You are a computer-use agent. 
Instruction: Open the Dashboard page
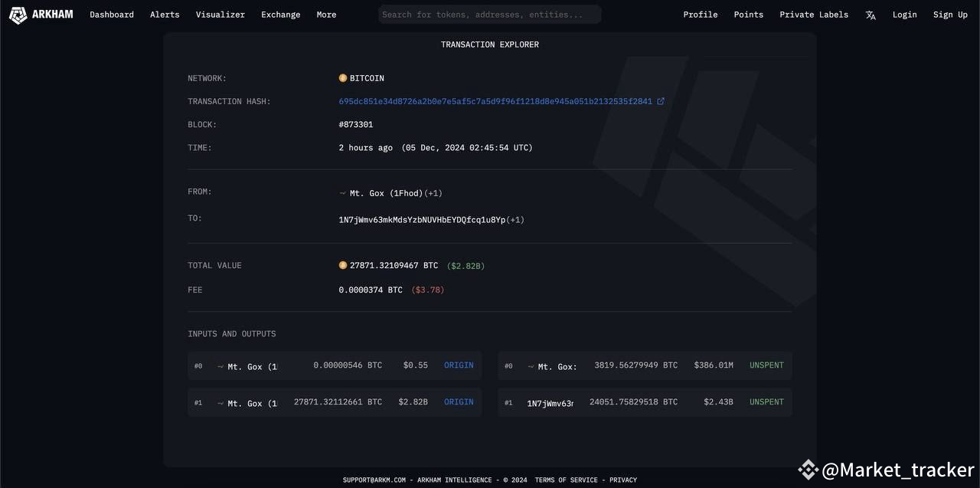point(112,15)
